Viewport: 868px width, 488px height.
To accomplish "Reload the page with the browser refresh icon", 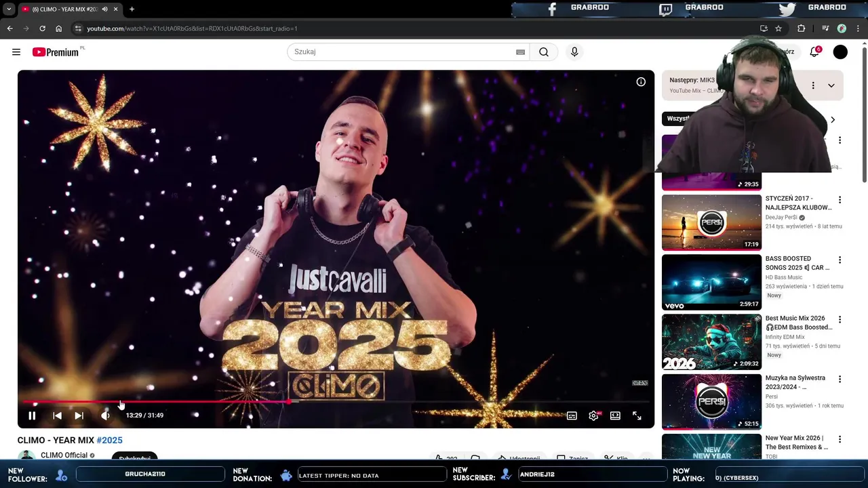I will tap(42, 28).
